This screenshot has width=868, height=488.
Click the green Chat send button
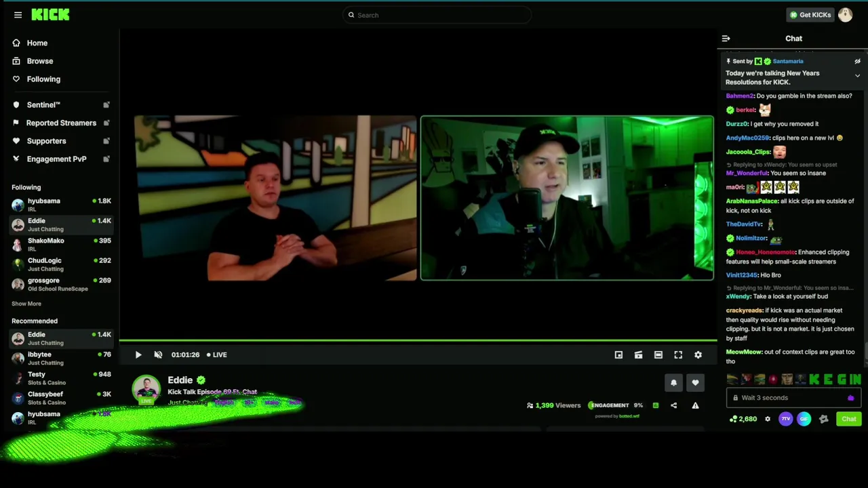pos(849,419)
